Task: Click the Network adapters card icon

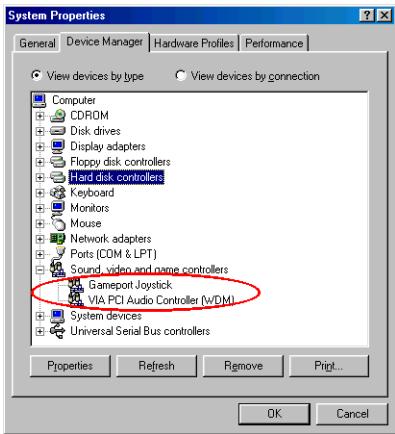Action: (57, 239)
